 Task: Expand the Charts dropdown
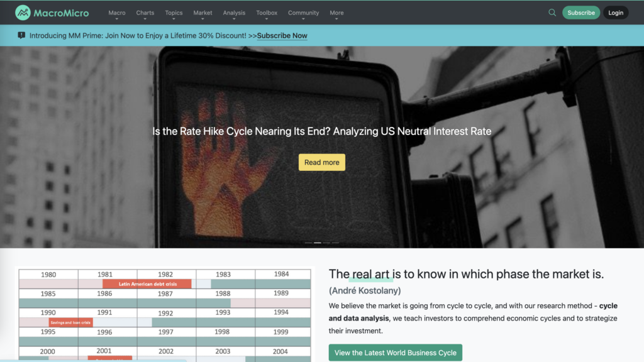[x=145, y=12]
